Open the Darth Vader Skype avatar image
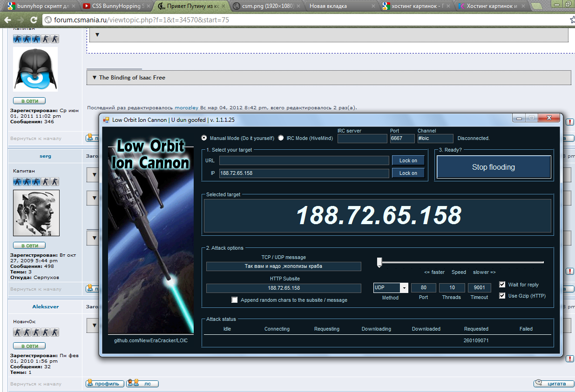The width and height of the screenshot is (575, 392). (35, 69)
